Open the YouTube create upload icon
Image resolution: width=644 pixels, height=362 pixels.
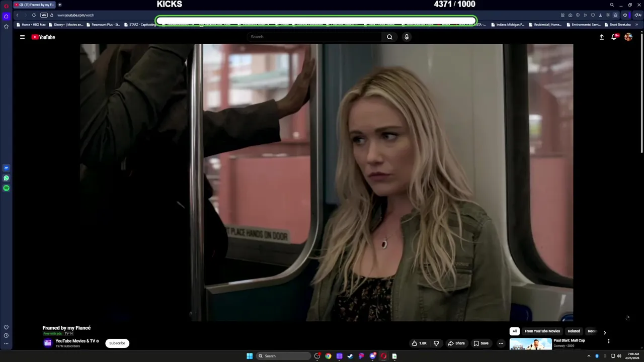601,37
